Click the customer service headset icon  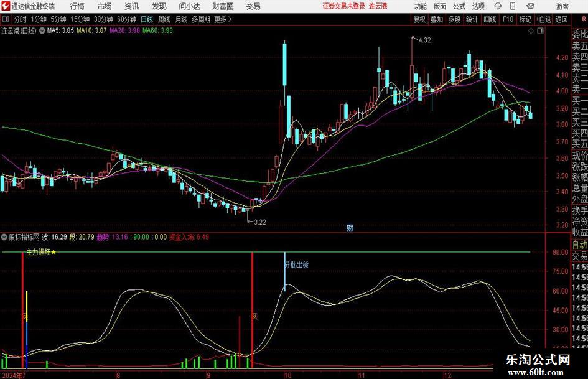tap(498, 6)
